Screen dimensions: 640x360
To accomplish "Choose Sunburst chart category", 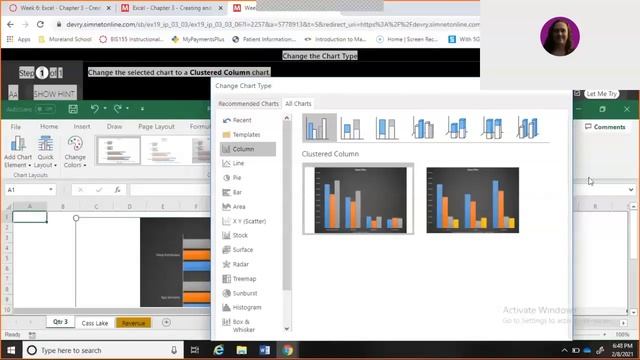I will pyautogui.click(x=240, y=293).
